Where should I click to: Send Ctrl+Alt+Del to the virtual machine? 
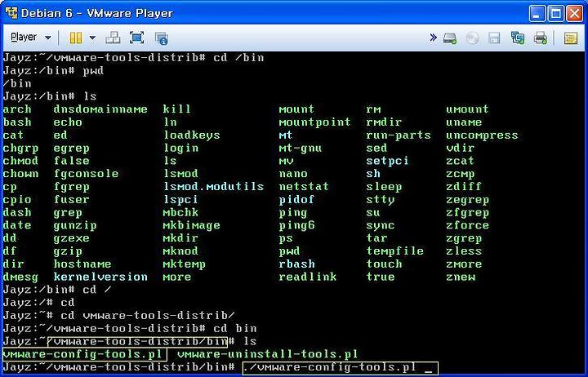113,38
